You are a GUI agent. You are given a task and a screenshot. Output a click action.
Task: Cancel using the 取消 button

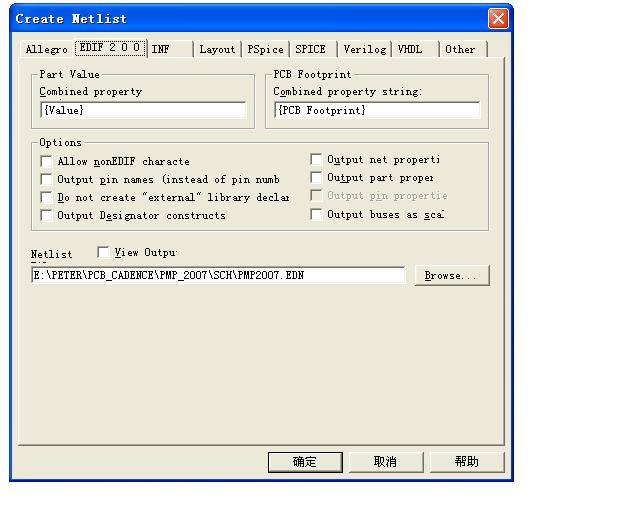point(385,462)
